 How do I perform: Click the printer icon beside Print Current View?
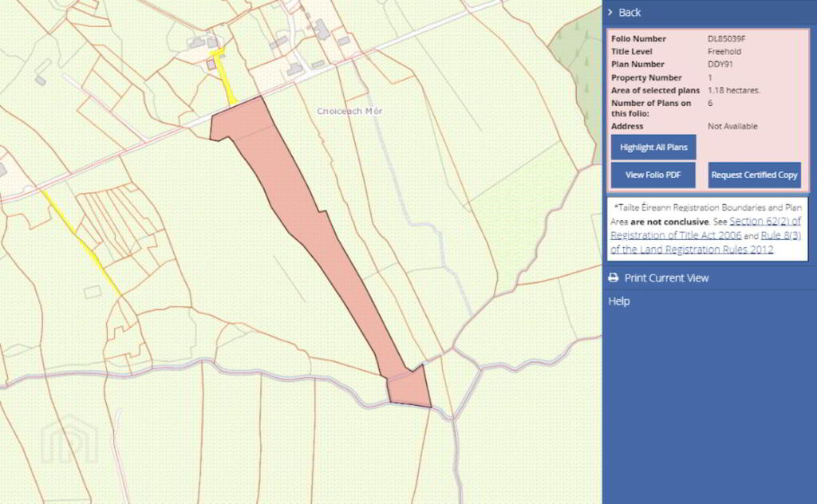coord(613,278)
